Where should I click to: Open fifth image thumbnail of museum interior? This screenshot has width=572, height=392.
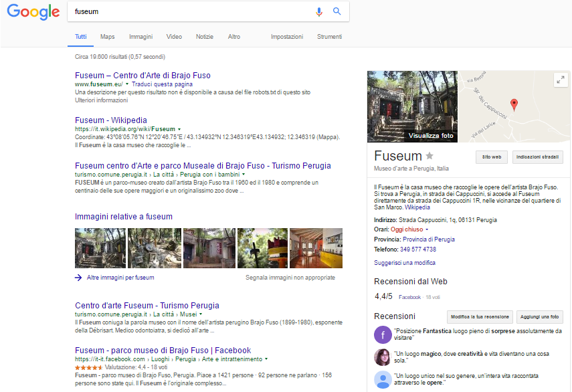(316, 248)
